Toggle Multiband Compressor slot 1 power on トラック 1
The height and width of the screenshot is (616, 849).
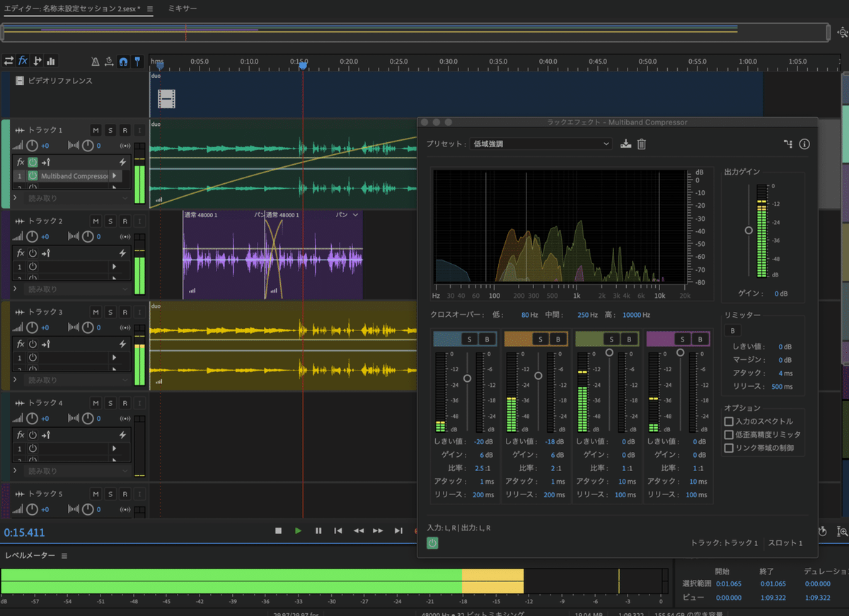pos(33,175)
